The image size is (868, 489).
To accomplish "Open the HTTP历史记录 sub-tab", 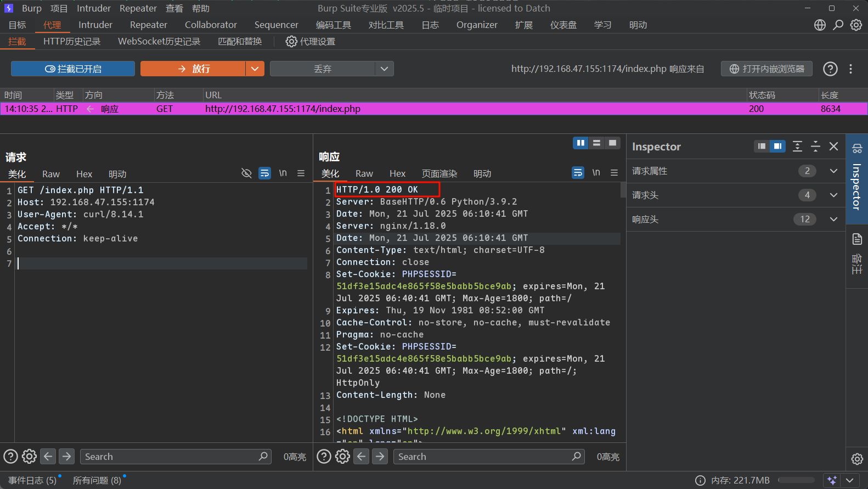I will point(72,41).
